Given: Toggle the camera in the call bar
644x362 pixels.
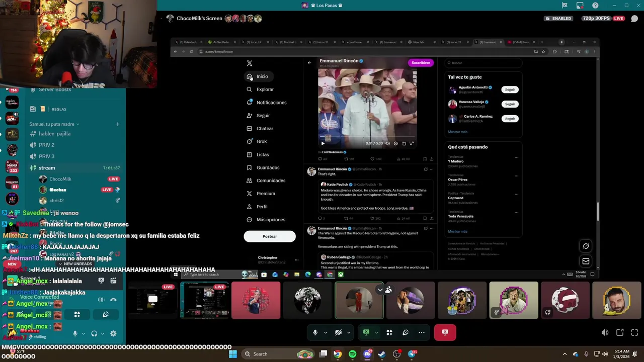Looking at the screenshot, I should (338, 332).
